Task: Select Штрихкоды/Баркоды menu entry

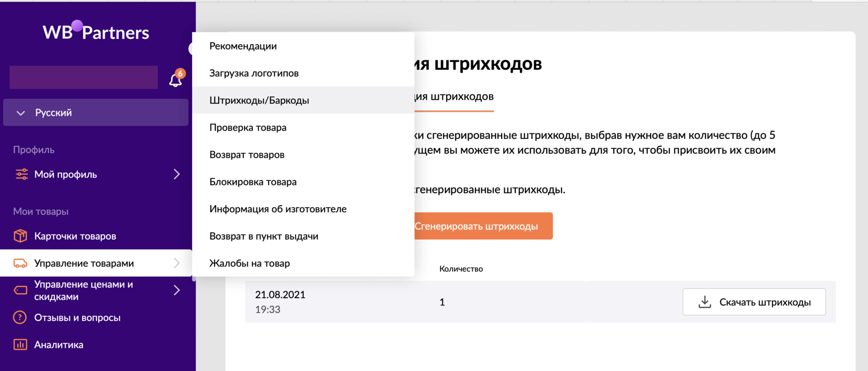Action: [259, 100]
